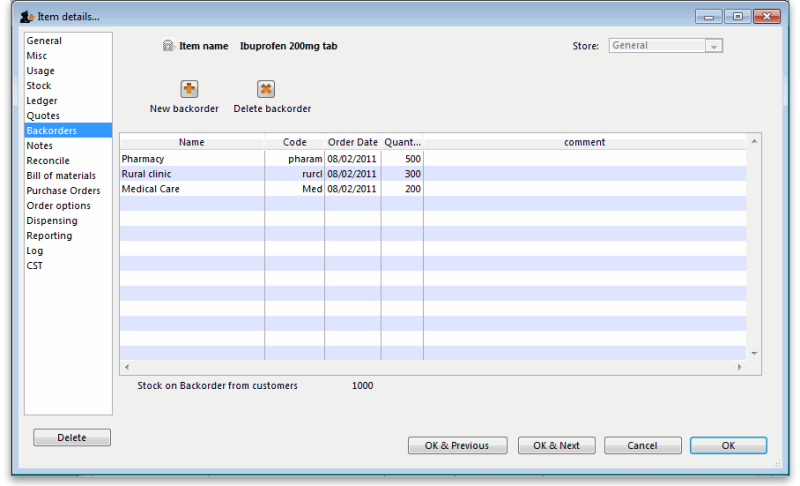The image size is (800, 486).
Task: Click the backorder total value 1000
Action: pyautogui.click(x=362, y=386)
